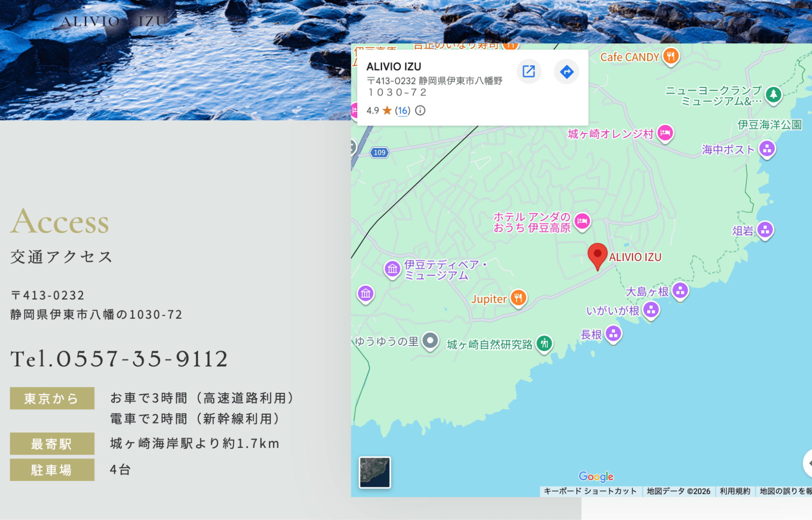Get directions to ALIVIO IZU
The image size is (812, 520).
coord(566,72)
